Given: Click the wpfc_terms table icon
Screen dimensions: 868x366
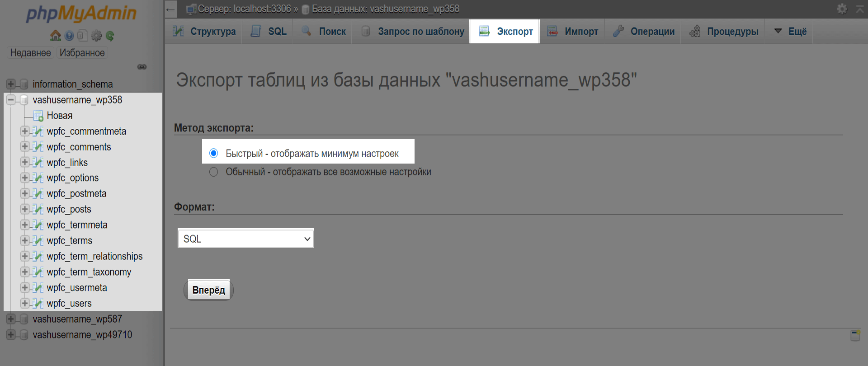Looking at the screenshot, I should point(38,241).
